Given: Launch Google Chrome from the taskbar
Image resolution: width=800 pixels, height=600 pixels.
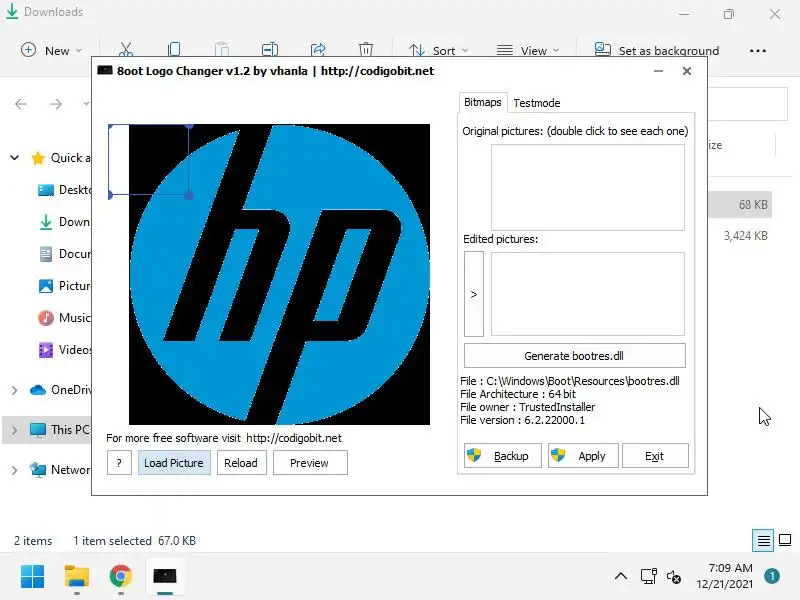Looking at the screenshot, I should pyautogui.click(x=120, y=577).
